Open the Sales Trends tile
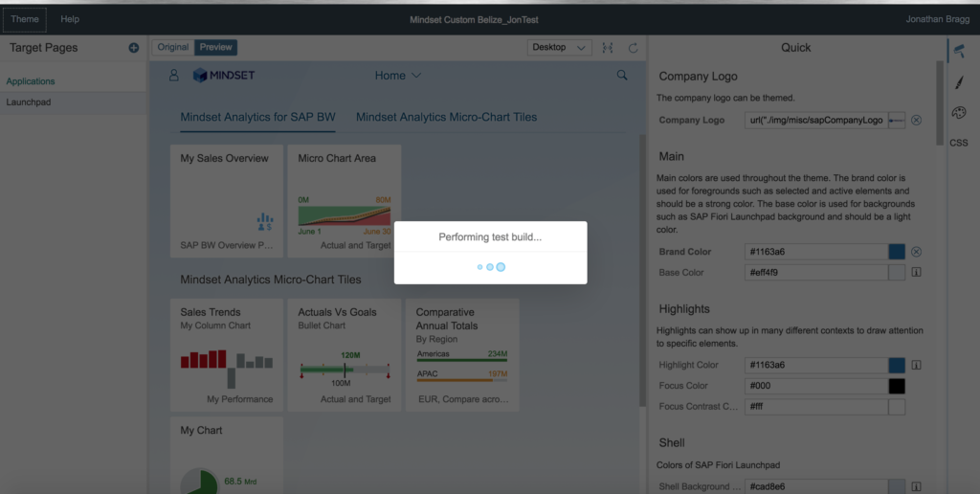Image resolution: width=980 pixels, height=494 pixels. (x=227, y=355)
